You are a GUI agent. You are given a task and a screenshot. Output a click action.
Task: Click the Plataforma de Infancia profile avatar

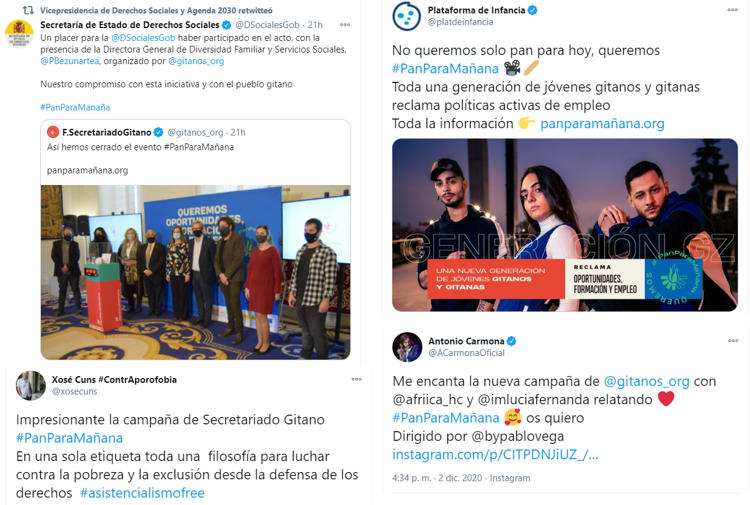pos(407,16)
